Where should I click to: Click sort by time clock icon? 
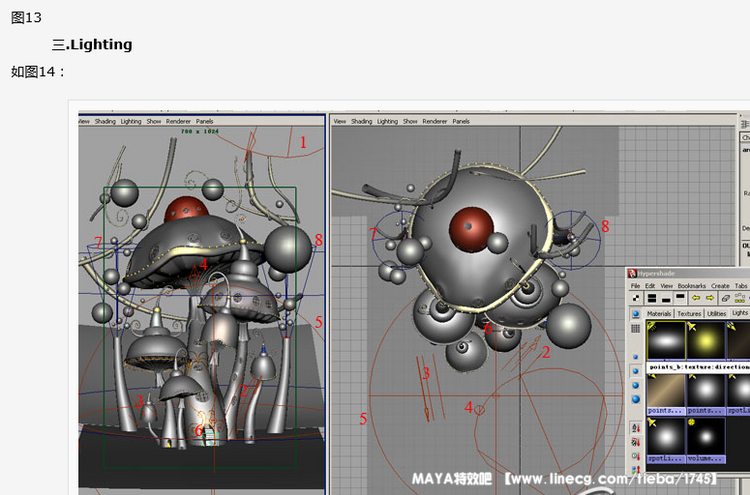click(x=636, y=456)
